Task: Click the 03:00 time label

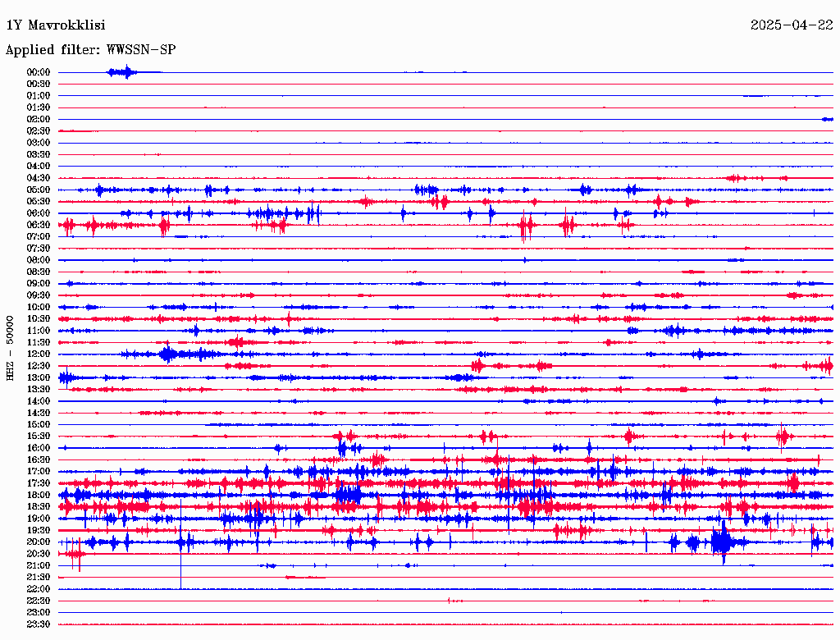Action: pyautogui.click(x=39, y=143)
